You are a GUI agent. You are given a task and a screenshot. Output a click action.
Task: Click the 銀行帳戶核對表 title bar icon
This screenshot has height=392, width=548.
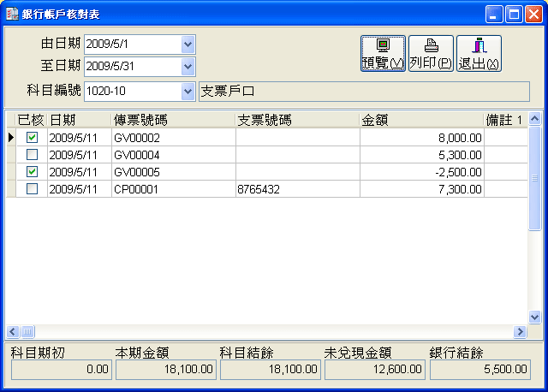click(x=12, y=14)
